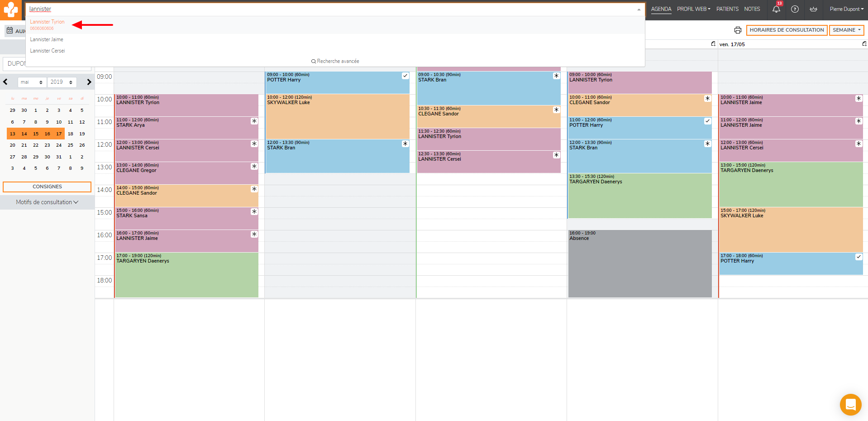Click the note icon beside ven. 17/05
Viewport: 868px width, 421px height.
click(x=864, y=44)
